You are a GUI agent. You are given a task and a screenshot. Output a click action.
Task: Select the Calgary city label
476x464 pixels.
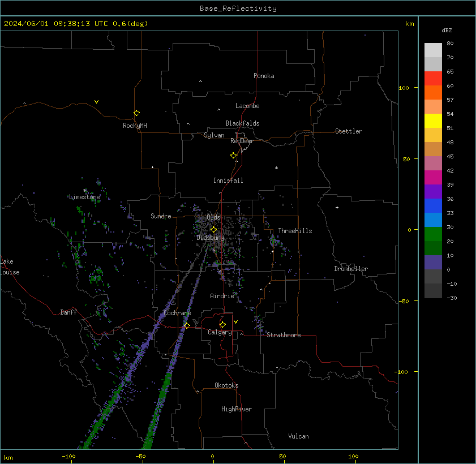coord(220,332)
